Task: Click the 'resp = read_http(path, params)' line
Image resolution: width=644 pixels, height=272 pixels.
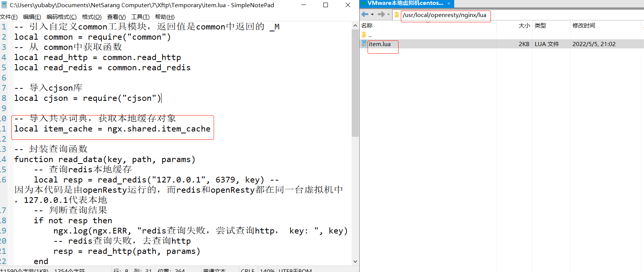Action: [x=127, y=251]
